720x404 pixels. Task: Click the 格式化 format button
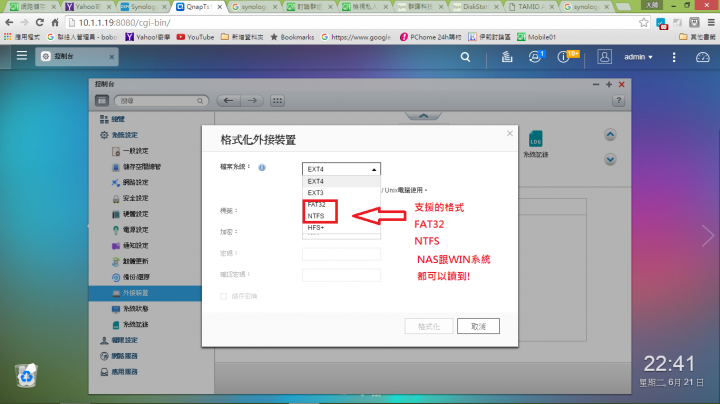click(429, 326)
